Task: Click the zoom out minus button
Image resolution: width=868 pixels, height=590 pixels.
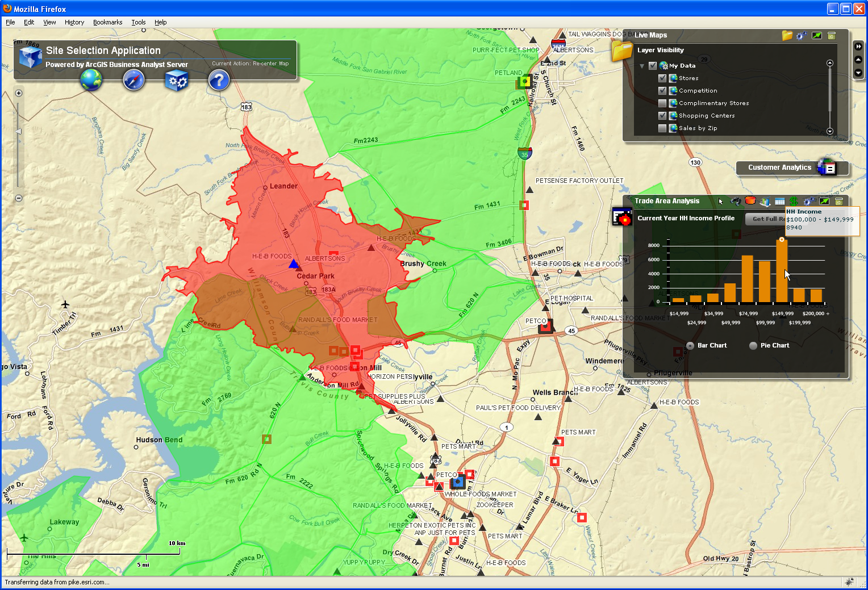Action: click(19, 198)
